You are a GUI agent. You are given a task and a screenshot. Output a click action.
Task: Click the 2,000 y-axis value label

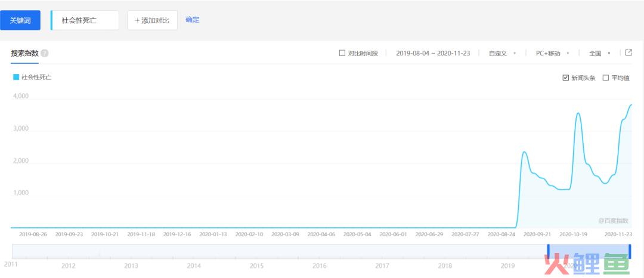point(21,161)
